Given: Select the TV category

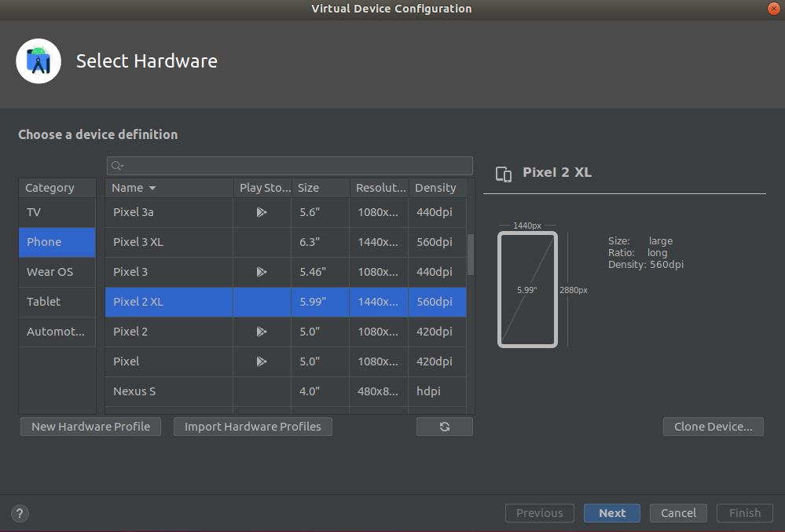Looking at the screenshot, I should [x=57, y=212].
